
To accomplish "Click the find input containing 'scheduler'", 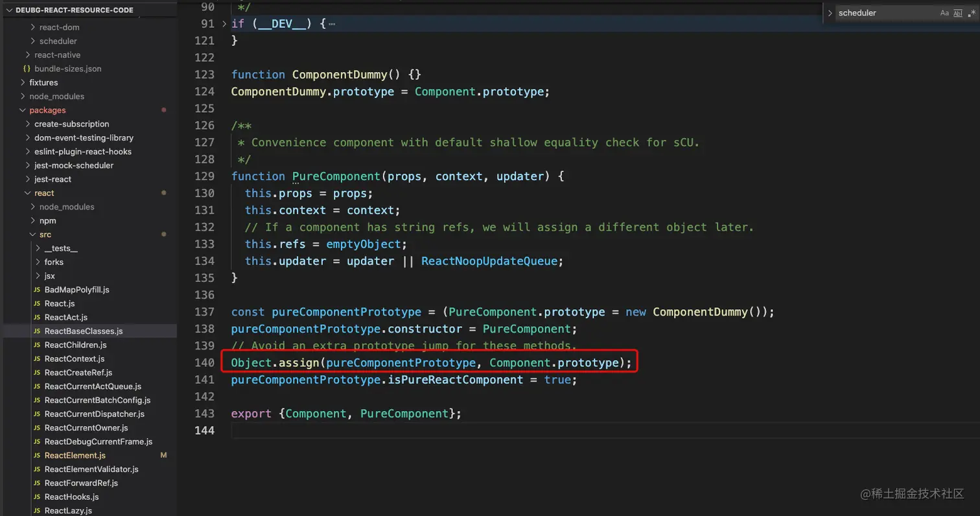I will (x=887, y=13).
